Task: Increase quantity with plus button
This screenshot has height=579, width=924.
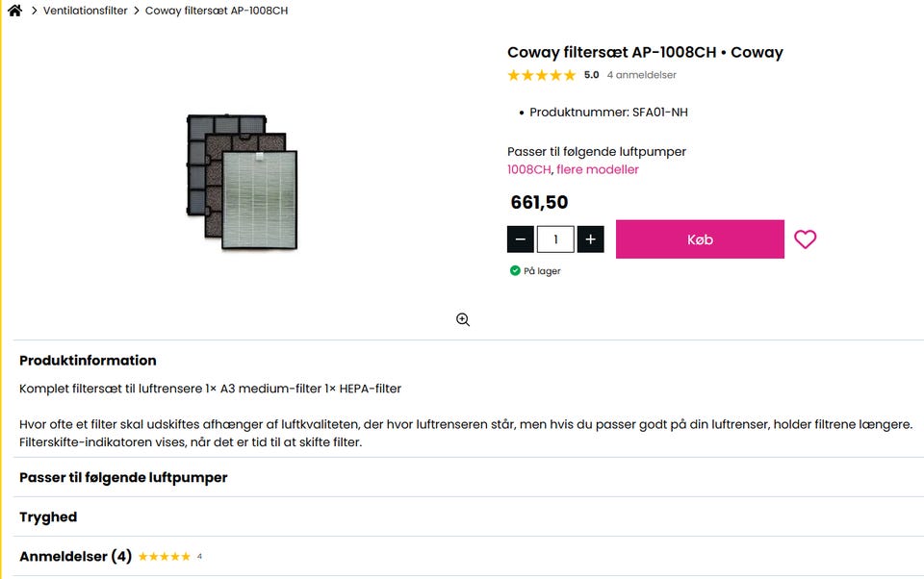Action: coord(591,239)
